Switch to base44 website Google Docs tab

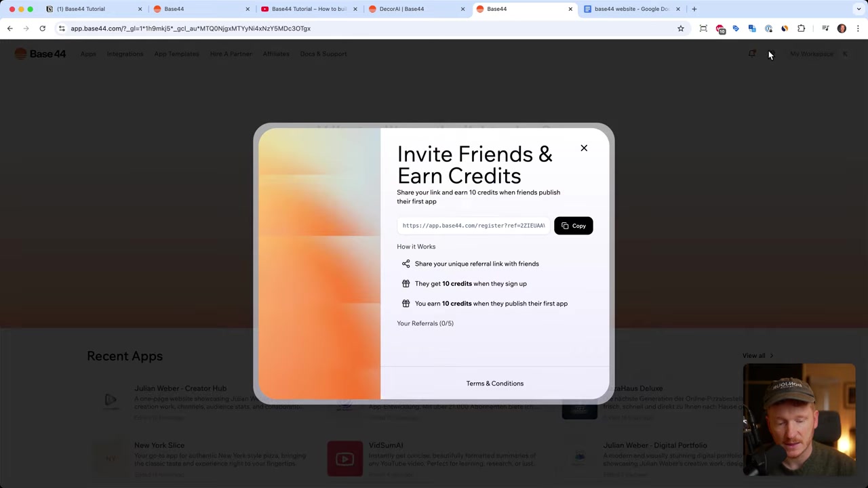point(631,9)
